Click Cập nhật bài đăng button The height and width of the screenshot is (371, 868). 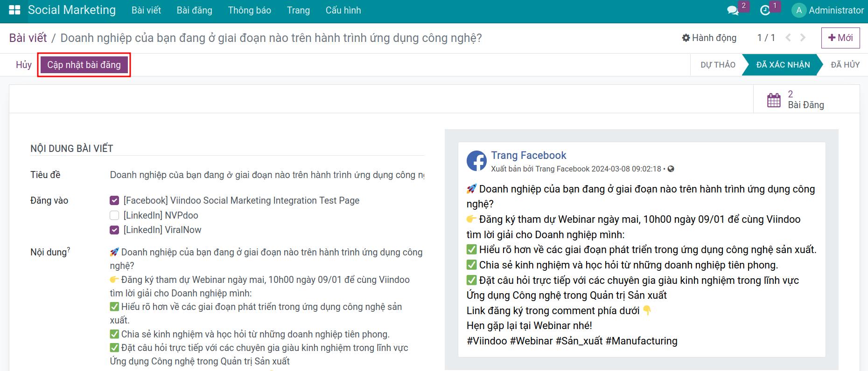[84, 65]
